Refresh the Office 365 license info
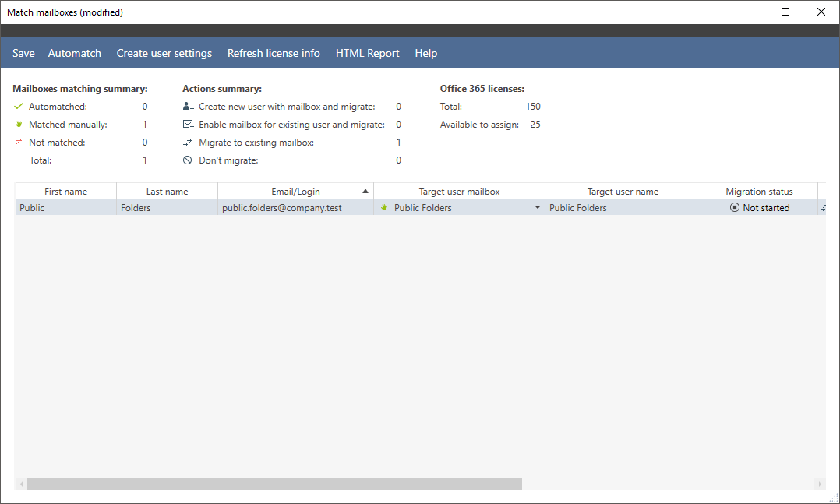Screen dimensions: 840x504 (274, 53)
